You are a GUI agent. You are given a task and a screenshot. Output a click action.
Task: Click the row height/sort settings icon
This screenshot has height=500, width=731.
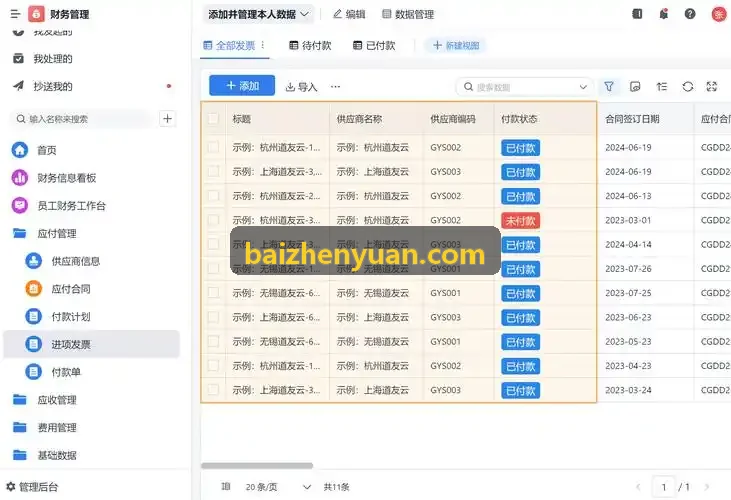point(662,87)
